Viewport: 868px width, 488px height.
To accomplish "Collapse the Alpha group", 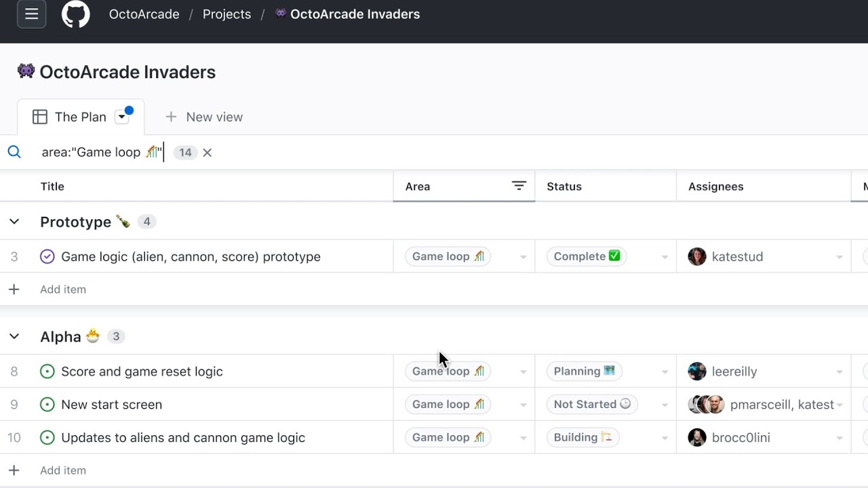I will [14, 337].
